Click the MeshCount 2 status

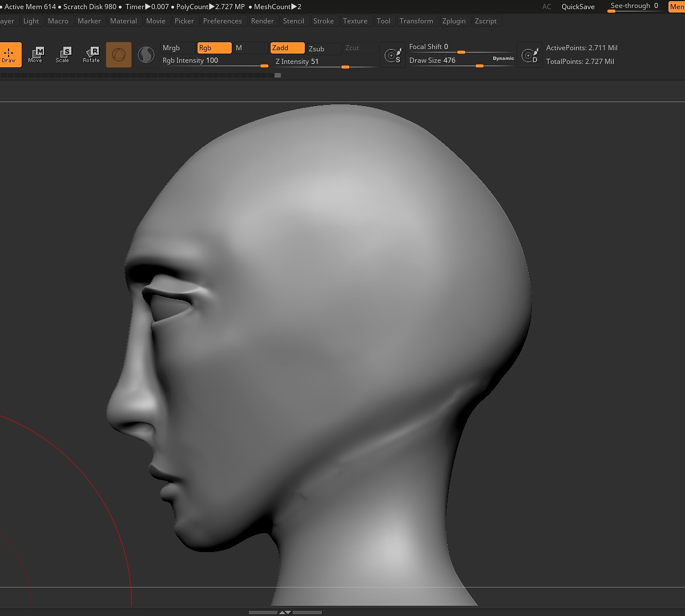point(277,7)
